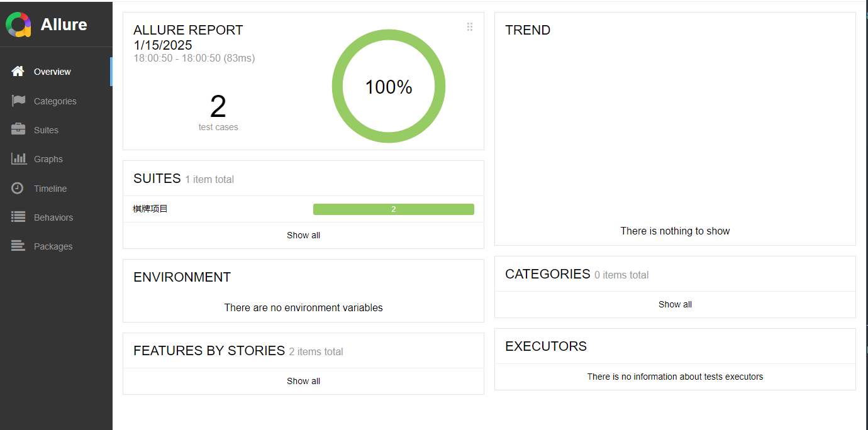
Task: Click the Graphs bar chart icon
Action: tap(19, 158)
